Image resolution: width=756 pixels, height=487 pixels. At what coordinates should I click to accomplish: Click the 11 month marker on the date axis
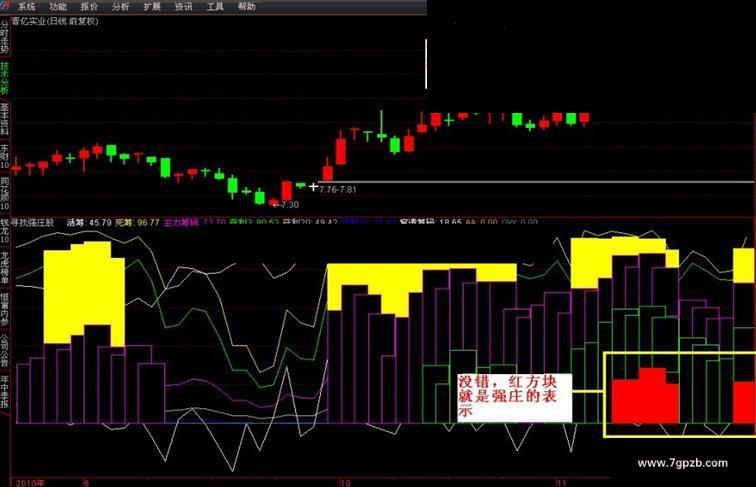561,482
